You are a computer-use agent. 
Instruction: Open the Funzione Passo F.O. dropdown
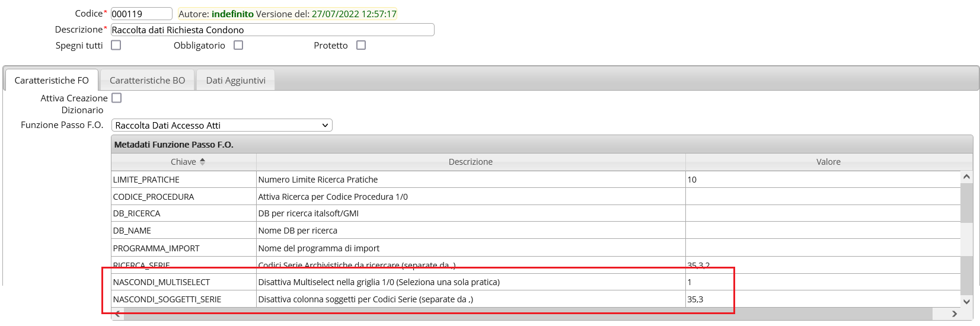[x=222, y=125]
